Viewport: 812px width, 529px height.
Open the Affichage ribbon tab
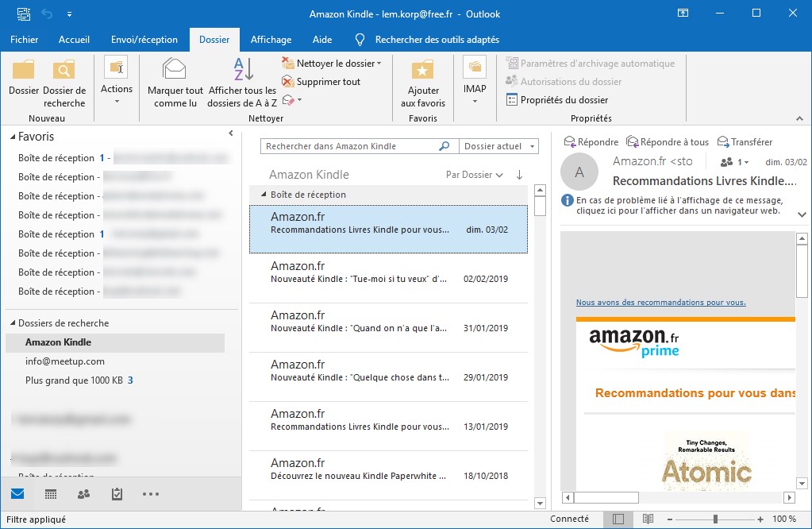click(x=271, y=40)
